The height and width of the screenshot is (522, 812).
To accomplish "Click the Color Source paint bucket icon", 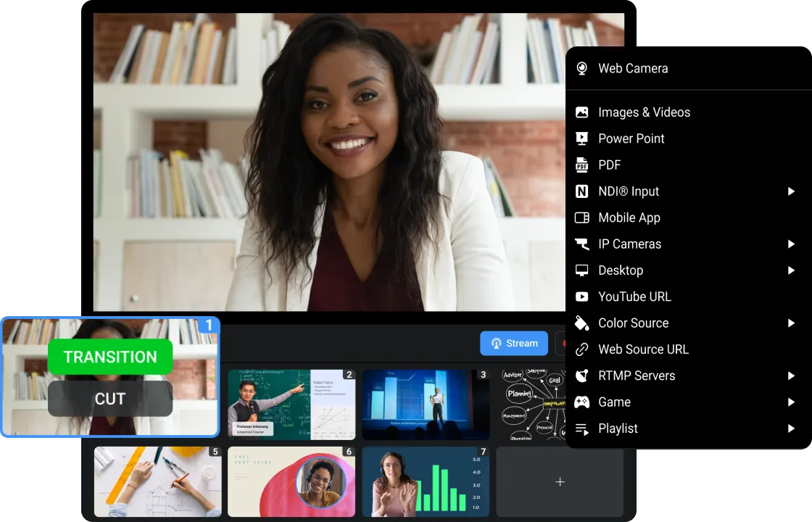I will click(x=581, y=323).
